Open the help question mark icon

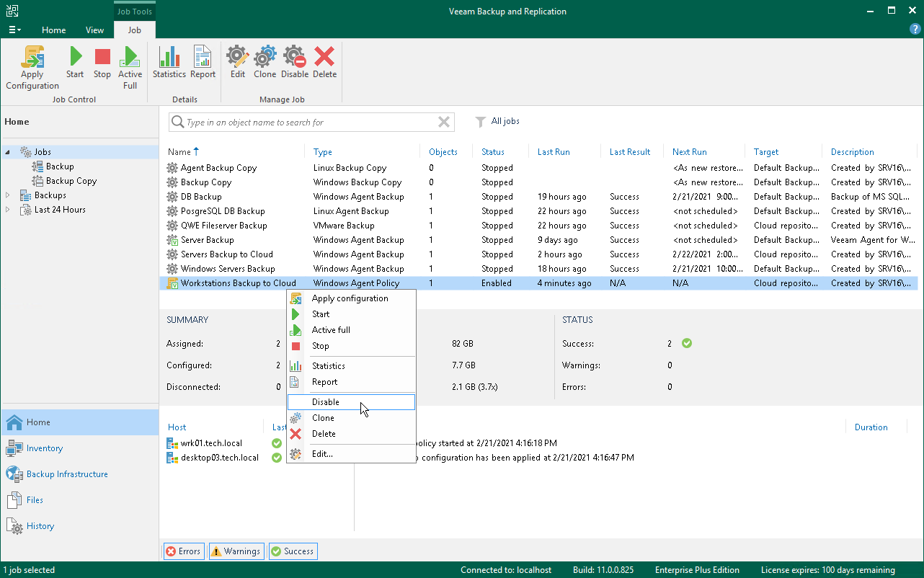(x=915, y=30)
